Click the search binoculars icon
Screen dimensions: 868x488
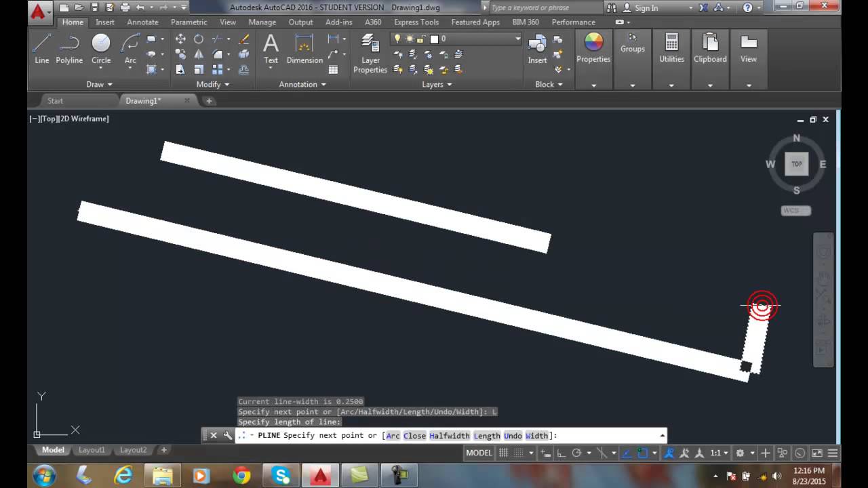click(x=611, y=7)
